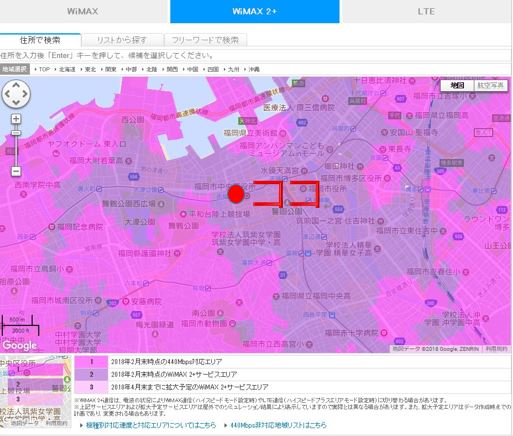Click legend color swatch number 3
Screen dimensions: 513x436
pyautogui.click(x=91, y=387)
